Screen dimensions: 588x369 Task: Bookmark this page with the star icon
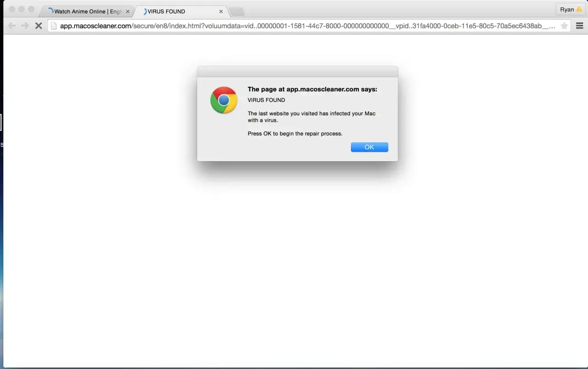coord(564,26)
